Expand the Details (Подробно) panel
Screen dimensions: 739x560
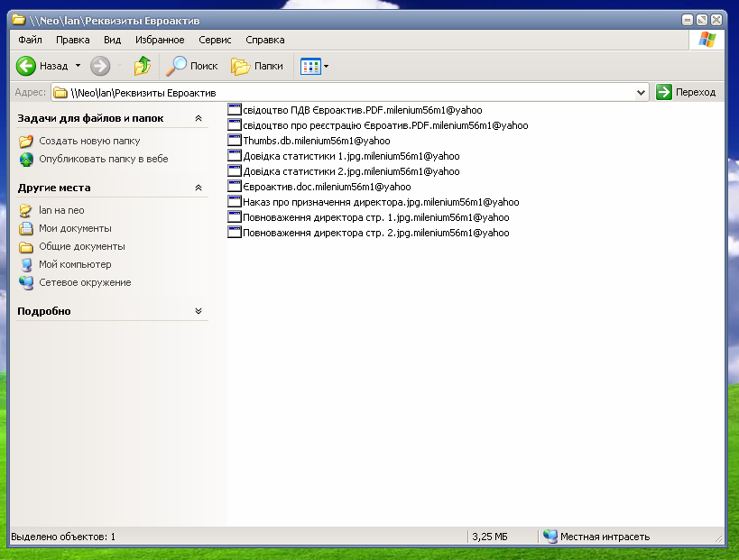[x=199, y=311]
